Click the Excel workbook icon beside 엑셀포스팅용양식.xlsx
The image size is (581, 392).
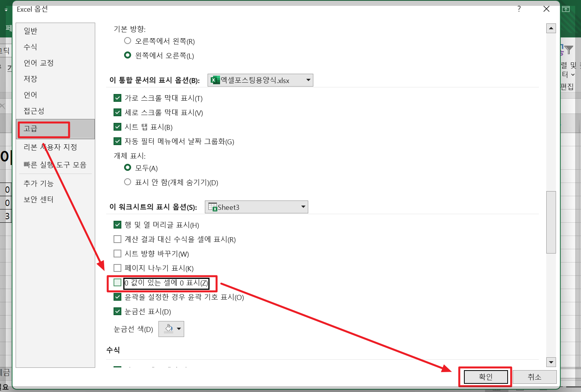point(215,80)
